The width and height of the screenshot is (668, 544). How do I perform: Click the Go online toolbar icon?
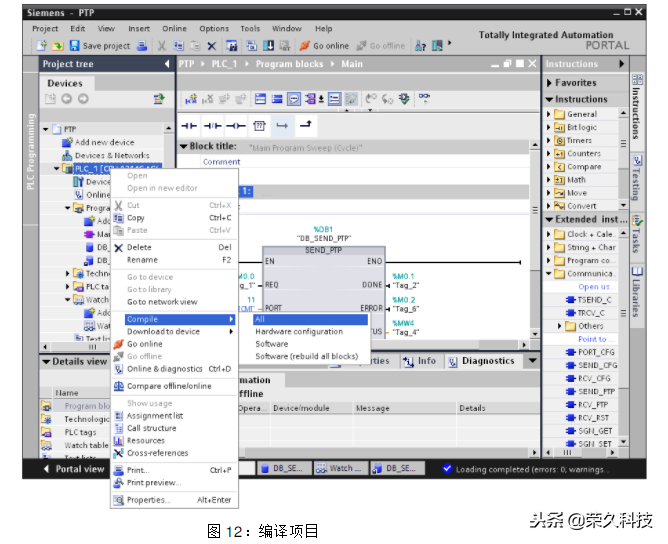click(305, 46)
